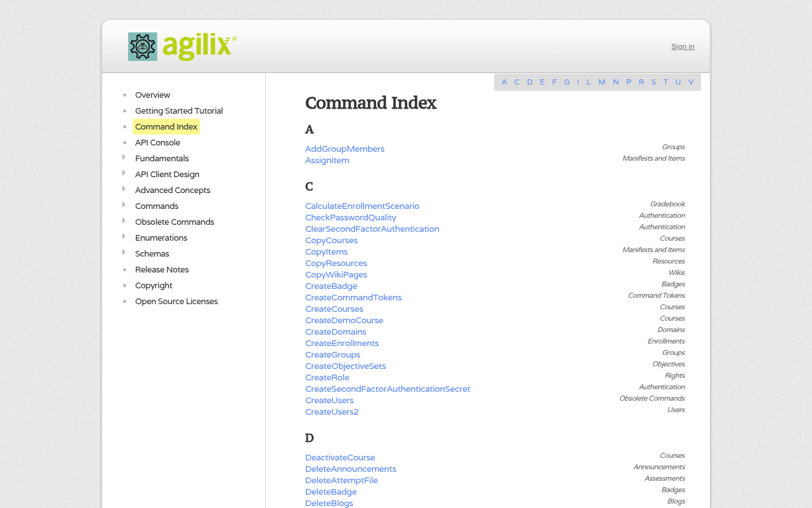The image size is (812, 508).
Task: Open the DeleteBadge command
Action: click(x=331, y=491)
